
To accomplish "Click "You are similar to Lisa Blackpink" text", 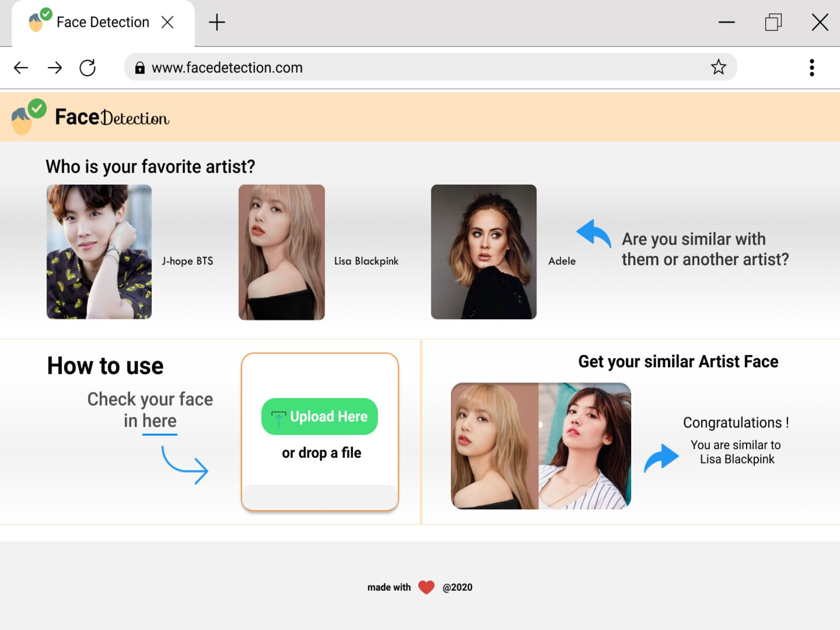I will 736,452.
